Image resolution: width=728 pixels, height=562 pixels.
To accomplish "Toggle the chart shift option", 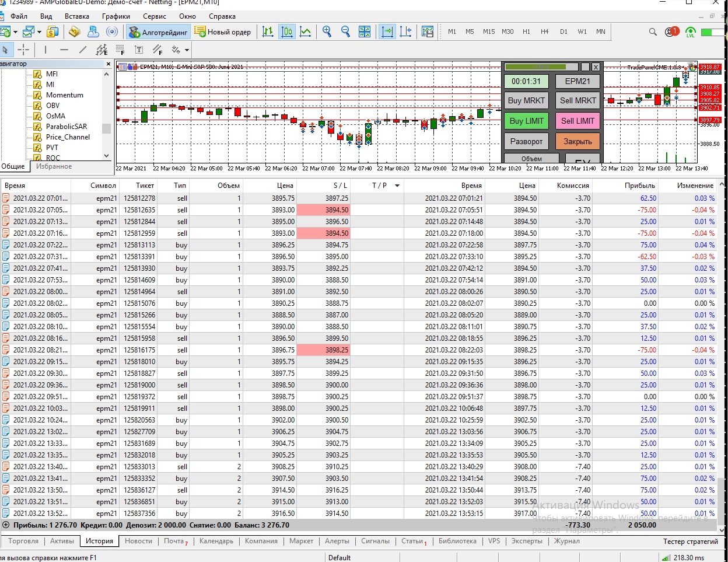I will 406,32.
